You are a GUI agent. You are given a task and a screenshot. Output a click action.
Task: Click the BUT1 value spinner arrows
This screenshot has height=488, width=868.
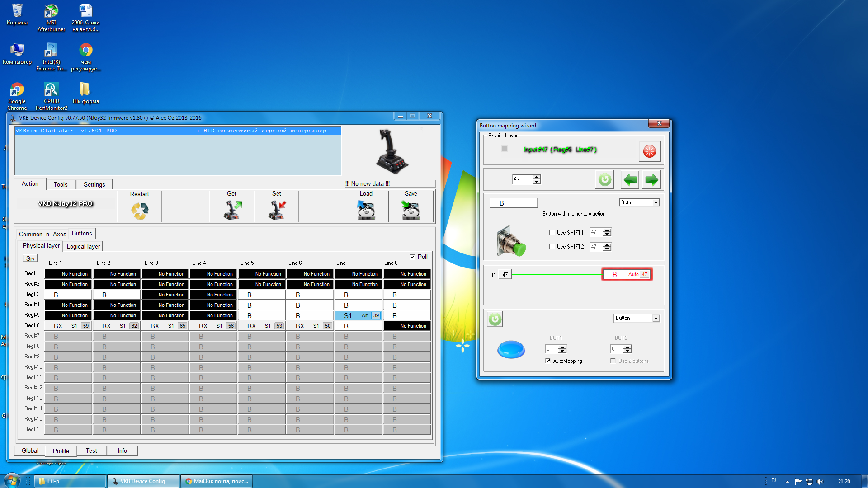(x=562, y=349)
